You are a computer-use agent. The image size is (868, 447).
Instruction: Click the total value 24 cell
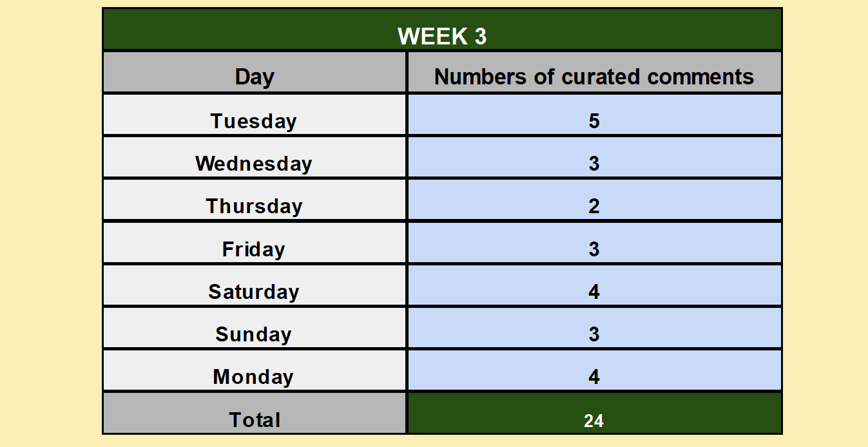[594, 413]
